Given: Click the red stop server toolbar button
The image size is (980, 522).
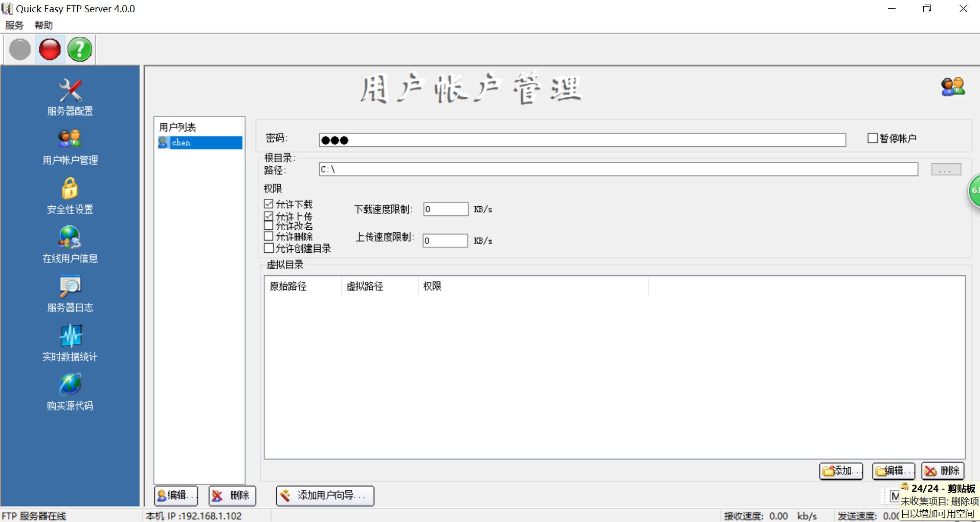Looking at the screenshot, I should 50,50.
